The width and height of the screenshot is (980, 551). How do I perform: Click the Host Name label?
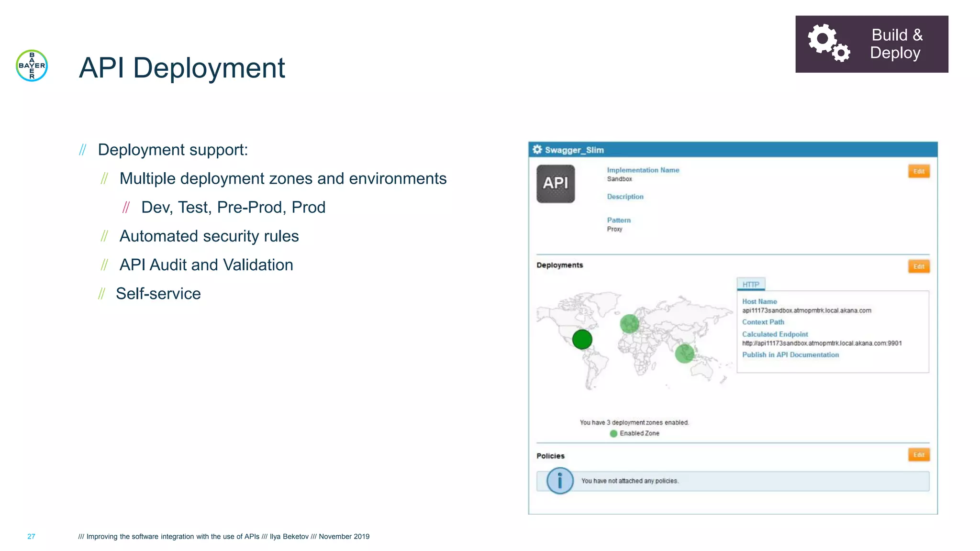pyautogui.click(x=759, y=301)
